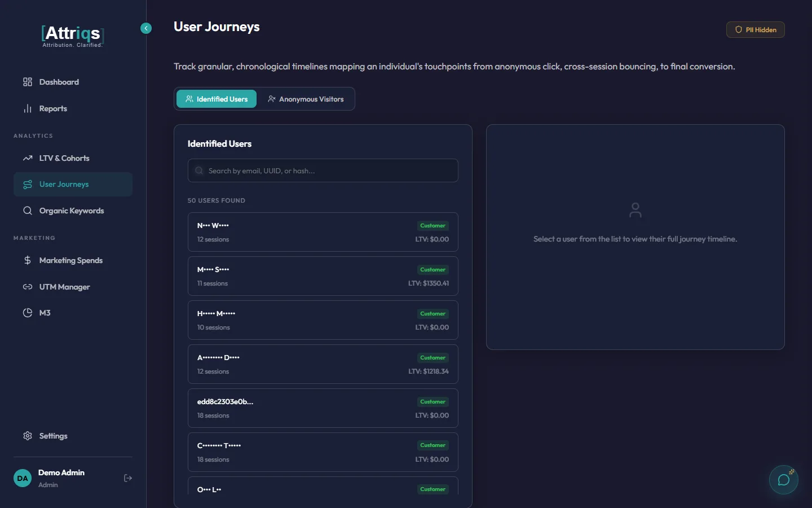Launch the chat assistant bubble
Viewport: 812px width, 508px height.
[783, 479]
